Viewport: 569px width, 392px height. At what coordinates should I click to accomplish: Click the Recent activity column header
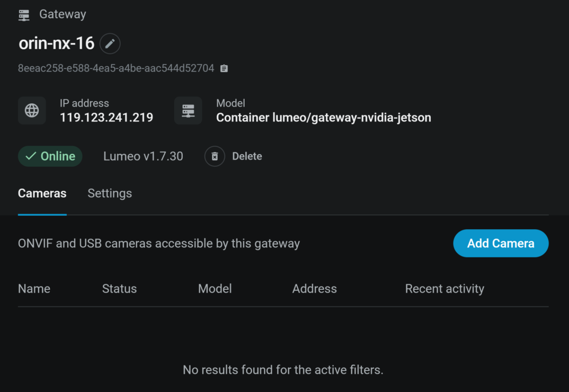point(444,289)
